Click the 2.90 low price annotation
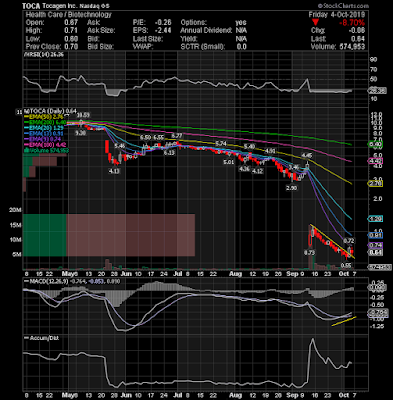Viewport: 393px width, 400px height. 291,188
